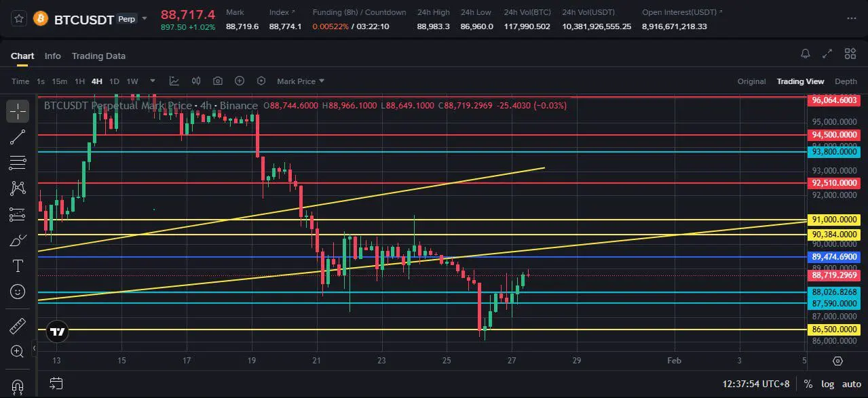Image resolution: width=868 pixels, height=398 pixels.
Task: Click the 89,474.6900 blue price label
Action: (x=834, y=257)
